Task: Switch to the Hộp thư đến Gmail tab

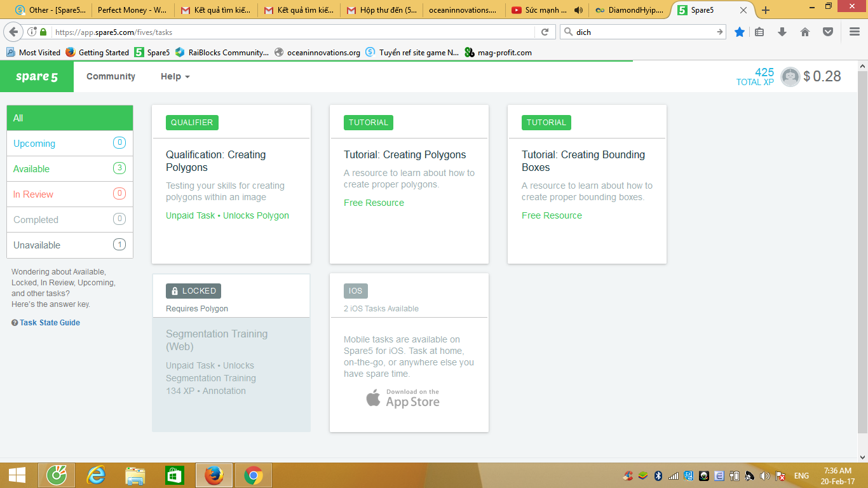Action: (381, 10)
